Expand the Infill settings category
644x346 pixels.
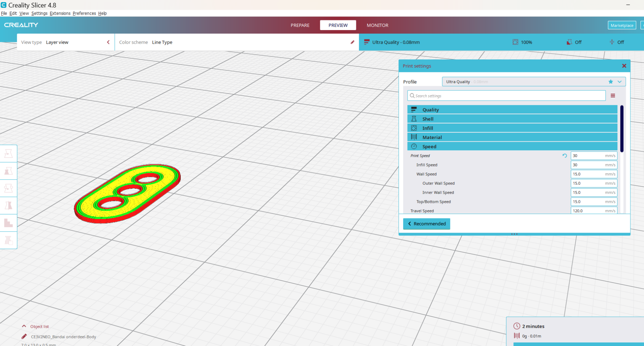click(x=512, y=128)
